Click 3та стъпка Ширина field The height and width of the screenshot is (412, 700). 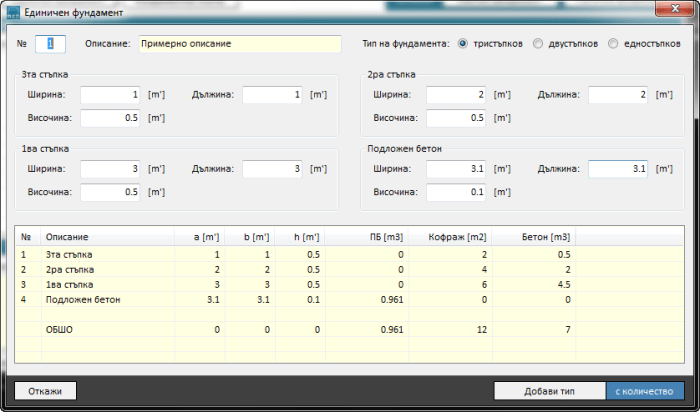(110, 95)
